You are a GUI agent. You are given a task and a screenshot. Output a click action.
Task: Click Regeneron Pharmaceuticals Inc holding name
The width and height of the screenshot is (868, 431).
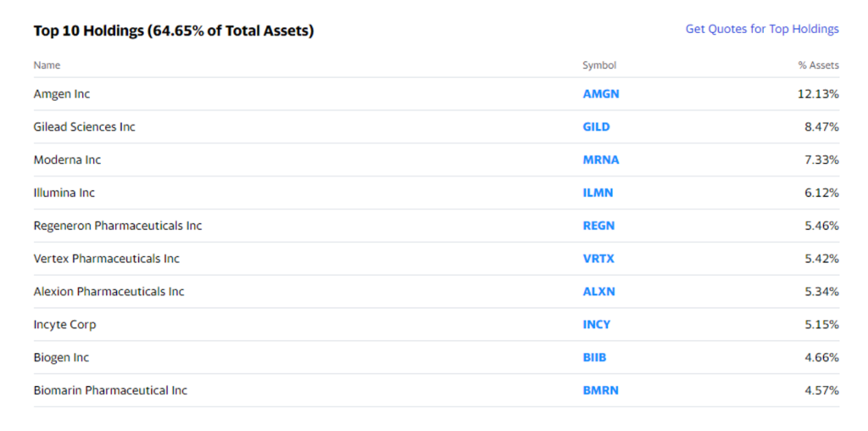[117, 226]
